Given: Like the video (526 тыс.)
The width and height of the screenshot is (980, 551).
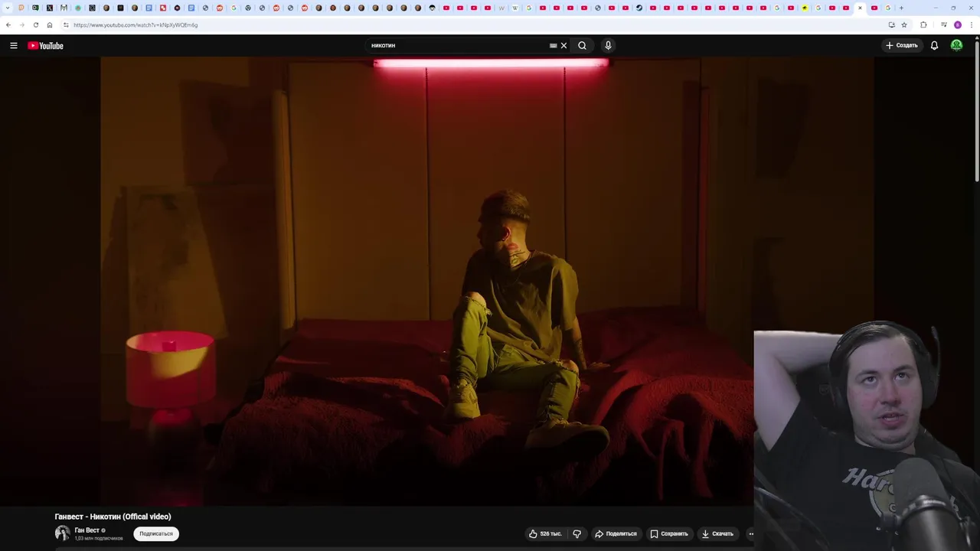Looking at the screenshot, I should coord(545,533).
